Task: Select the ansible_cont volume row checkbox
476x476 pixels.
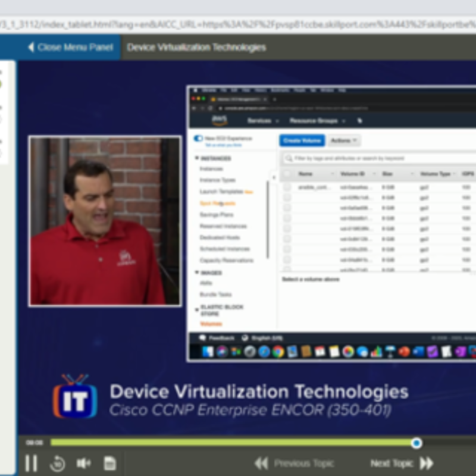Action: [x=287, y=187]
